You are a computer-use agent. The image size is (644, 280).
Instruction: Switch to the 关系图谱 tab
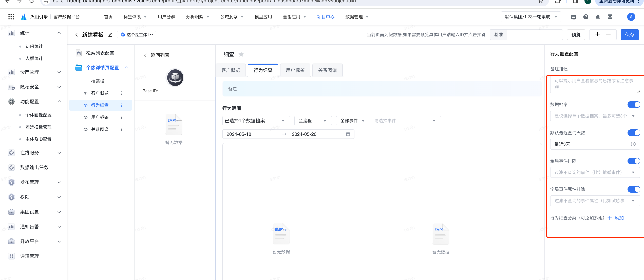coord(327,70)
